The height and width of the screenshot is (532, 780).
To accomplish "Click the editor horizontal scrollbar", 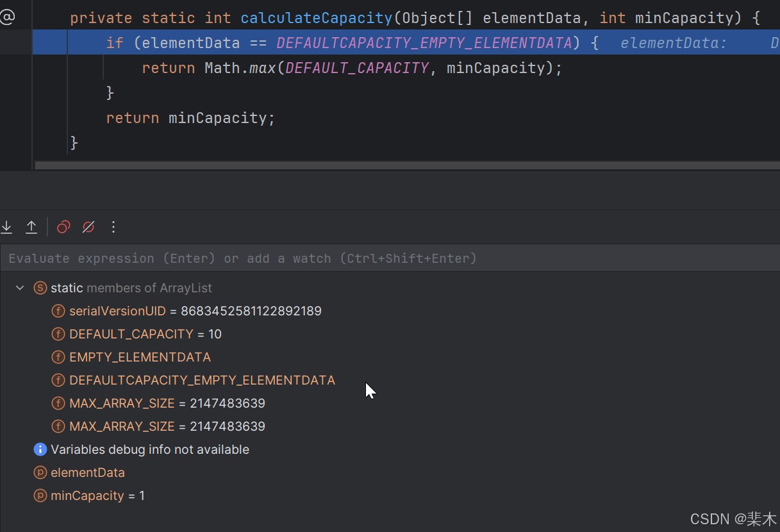I will 407,165.
